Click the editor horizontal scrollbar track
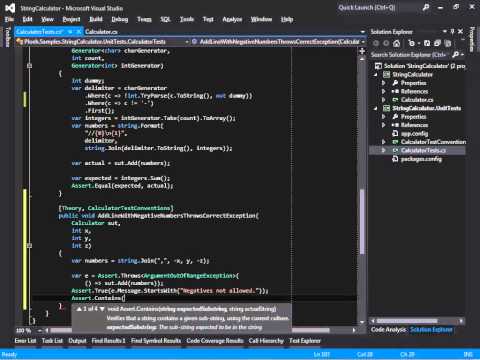The width and height of the screenshot is (480, 360). pyautogui.click(x=341, y=330)
